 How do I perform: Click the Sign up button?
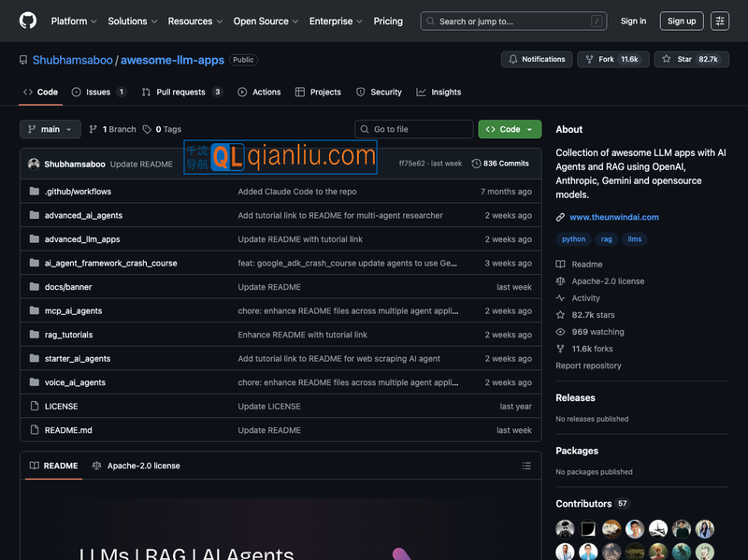[x=682, y=21]
